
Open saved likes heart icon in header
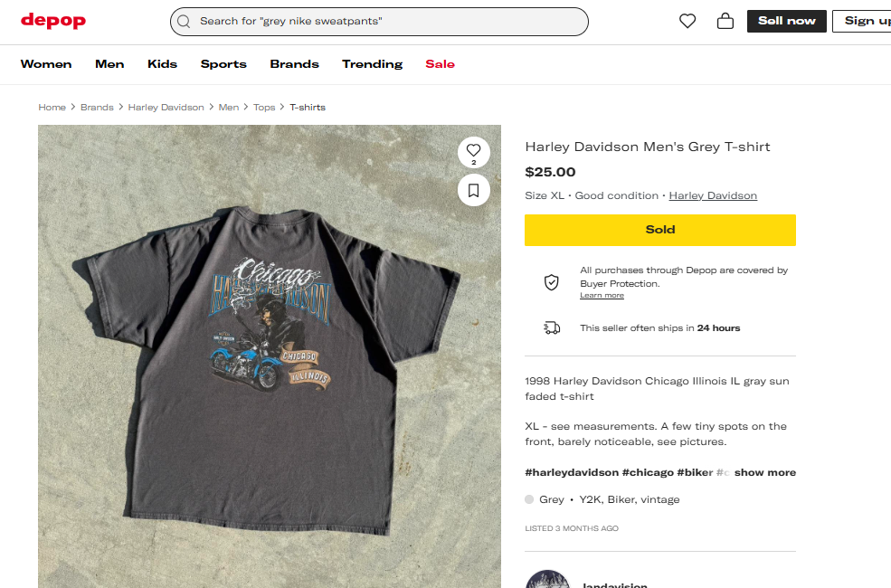tap(687, 21)
